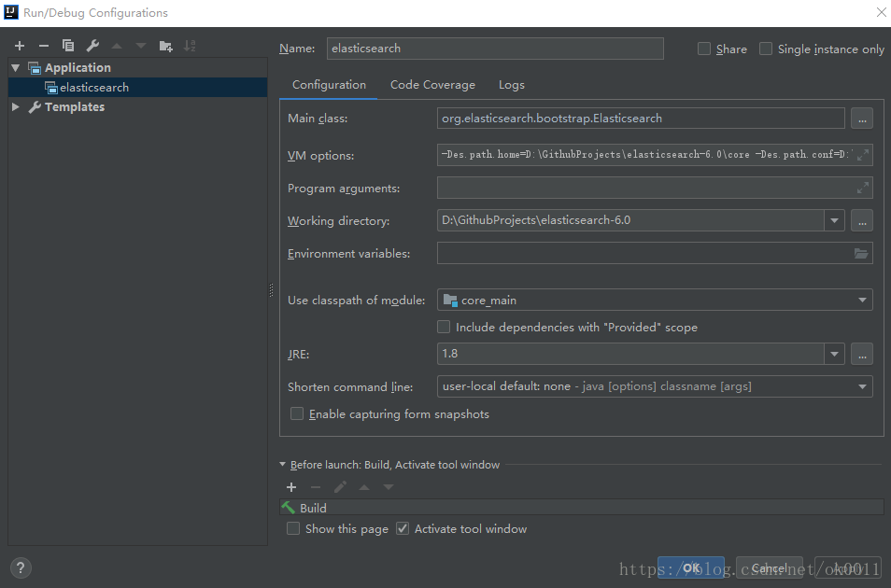Create new folder icon in toolbar
Viewport: 891px width, 588px height.
[165, 46]
